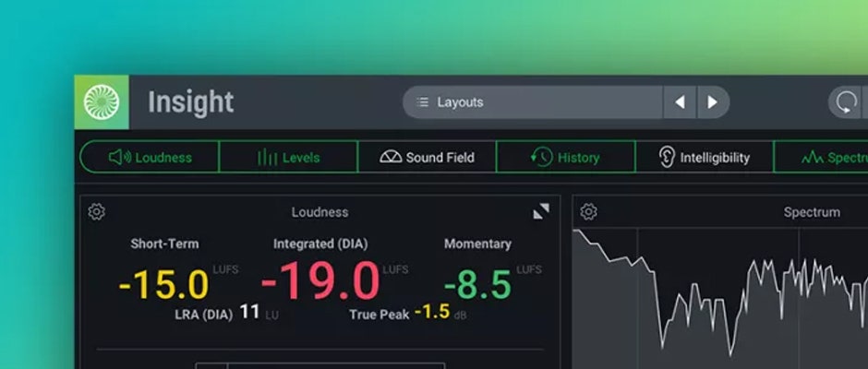Viewport: 868px width, 369px height.
Task: Toggle the History module
Action: tap(565, 158)
